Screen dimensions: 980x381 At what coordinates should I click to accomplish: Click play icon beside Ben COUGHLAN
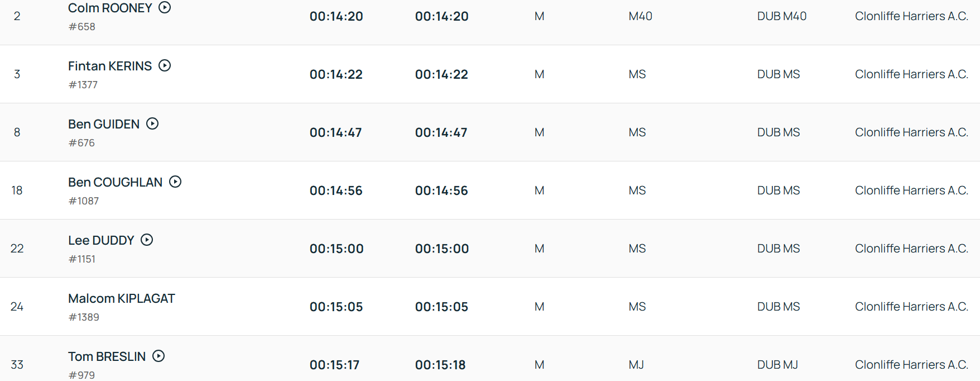pyautogui.click(x=175, y=182)
